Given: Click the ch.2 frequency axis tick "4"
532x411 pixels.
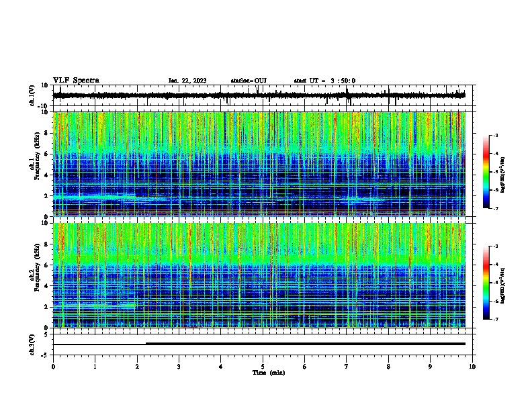Looking at the screenshot, I should pyautogui.click(x=47, y=286).
